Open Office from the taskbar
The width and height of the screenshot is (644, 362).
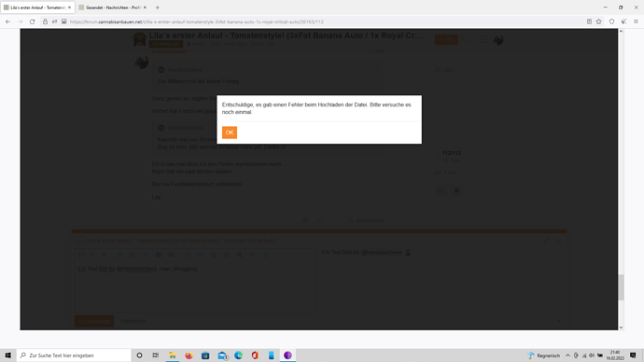pyautogui.click(x=255, y=355)
